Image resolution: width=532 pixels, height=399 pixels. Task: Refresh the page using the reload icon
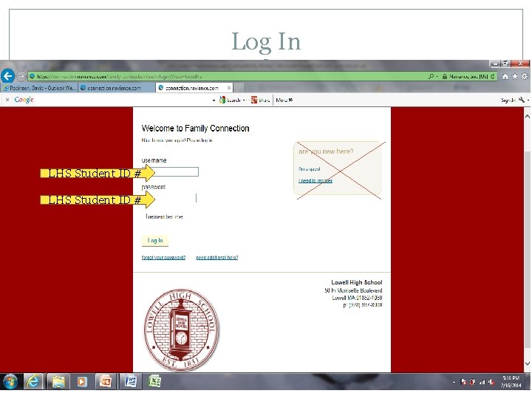click(x=492, y=76)
